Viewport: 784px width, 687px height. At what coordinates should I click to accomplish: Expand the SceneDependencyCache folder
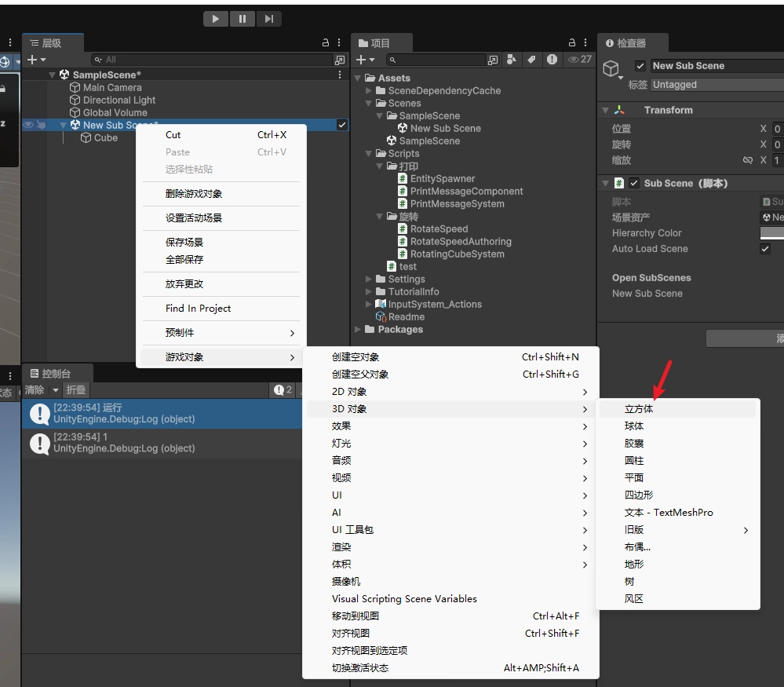point(369,90)
